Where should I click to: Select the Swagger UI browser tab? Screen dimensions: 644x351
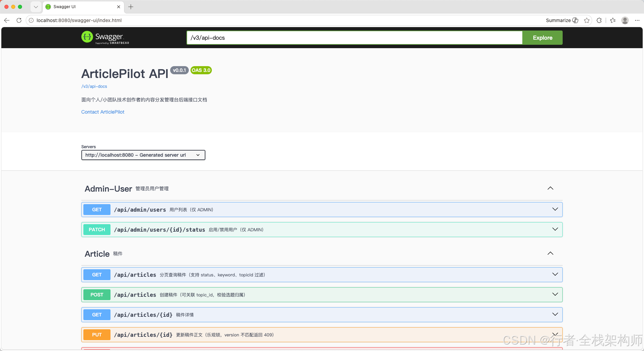point(83,7)
